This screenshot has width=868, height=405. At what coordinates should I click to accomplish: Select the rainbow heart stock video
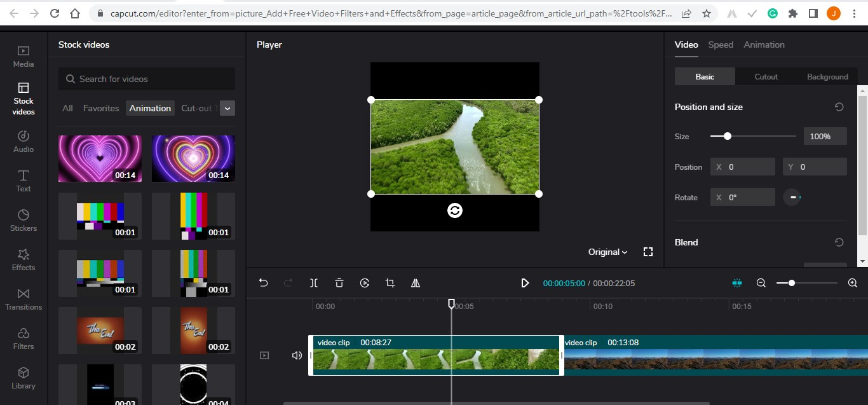[x=193, y=158]
